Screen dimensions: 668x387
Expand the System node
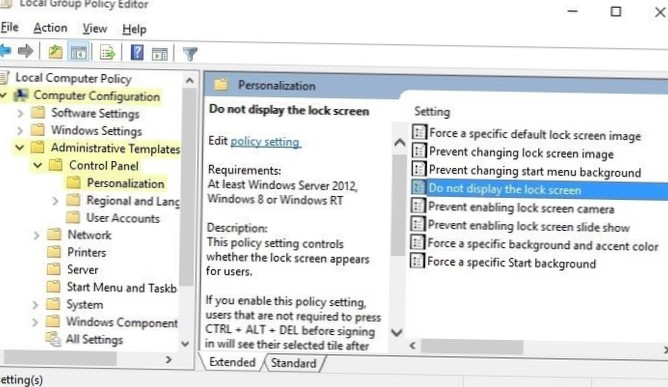click(x=35, y=305)
